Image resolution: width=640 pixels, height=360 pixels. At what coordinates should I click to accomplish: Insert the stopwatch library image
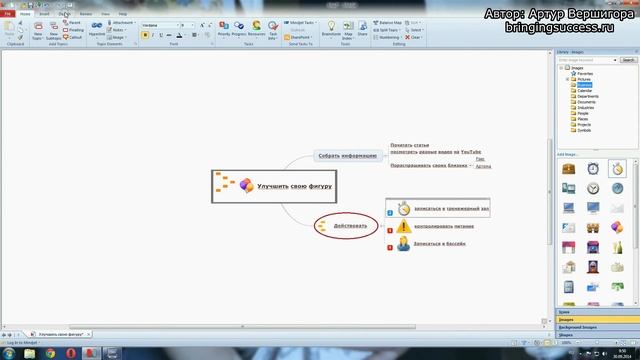(x=617, y=169)
